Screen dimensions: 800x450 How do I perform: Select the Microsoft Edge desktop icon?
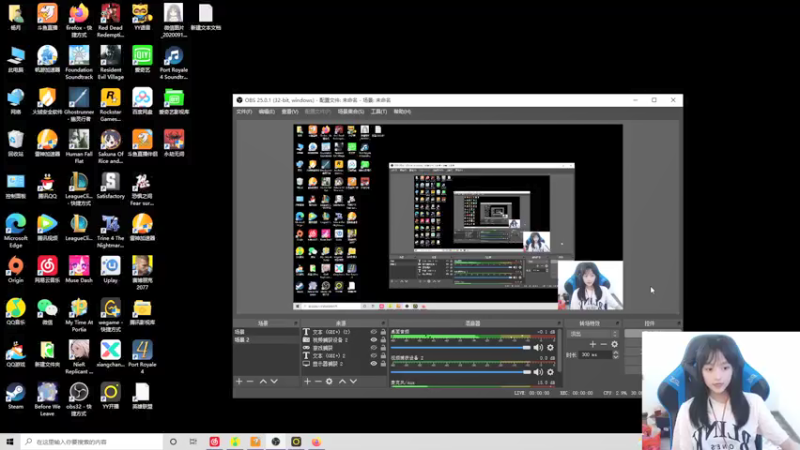tap(15, 231)
